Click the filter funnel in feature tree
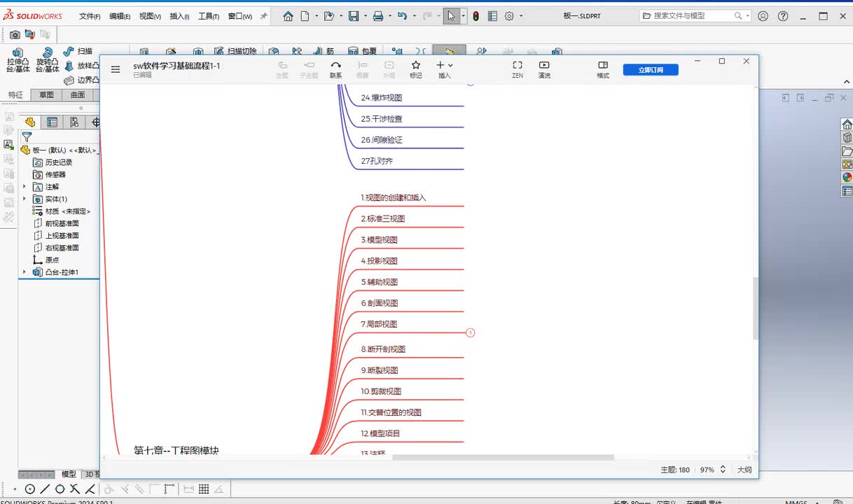This screenshot has width=853, height=504. (27, 137)
